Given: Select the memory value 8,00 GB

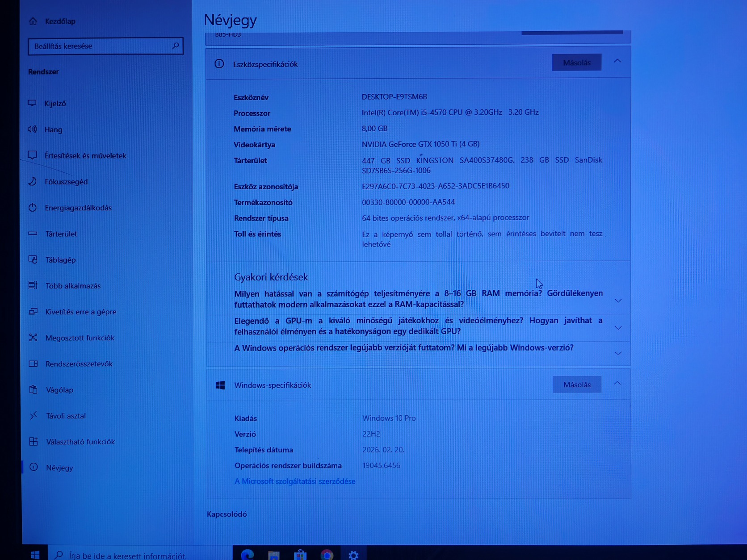Looking at the screenshot, I should pos(374,128).
